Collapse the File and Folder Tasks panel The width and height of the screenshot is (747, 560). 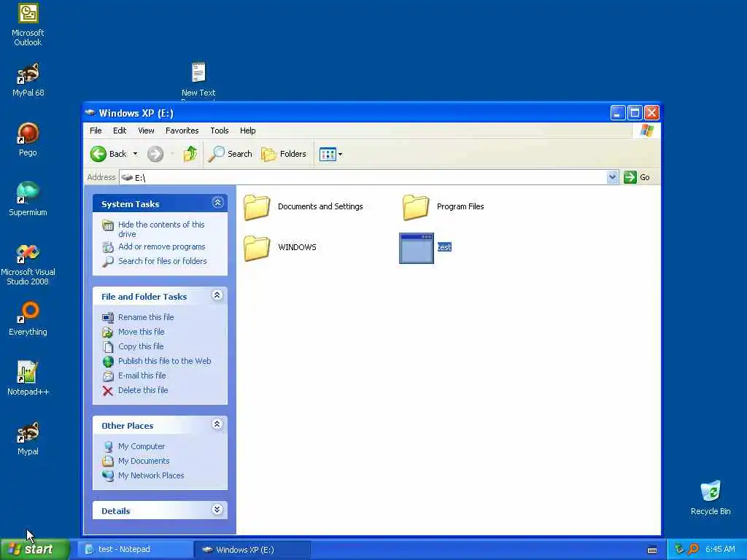click(x=217, y=296)
